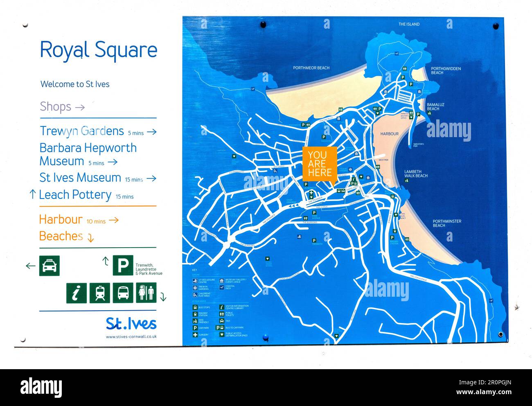Click the "PORTHMEOR BEACH" map label

click(x=311, y=68)
